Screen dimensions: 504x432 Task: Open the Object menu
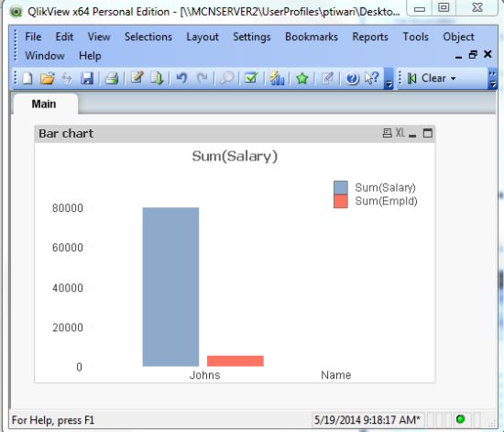click(x=458, y=37)
